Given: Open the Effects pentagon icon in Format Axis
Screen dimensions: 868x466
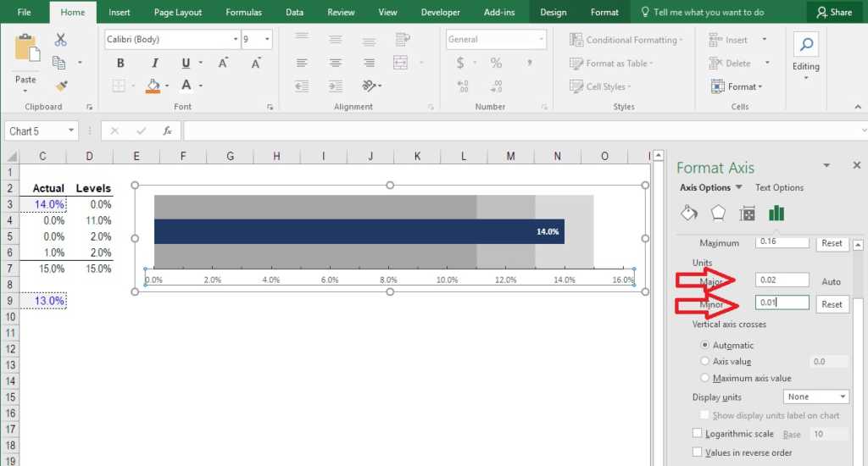Looking at the screenshot, I should click(x=718, y=213).
